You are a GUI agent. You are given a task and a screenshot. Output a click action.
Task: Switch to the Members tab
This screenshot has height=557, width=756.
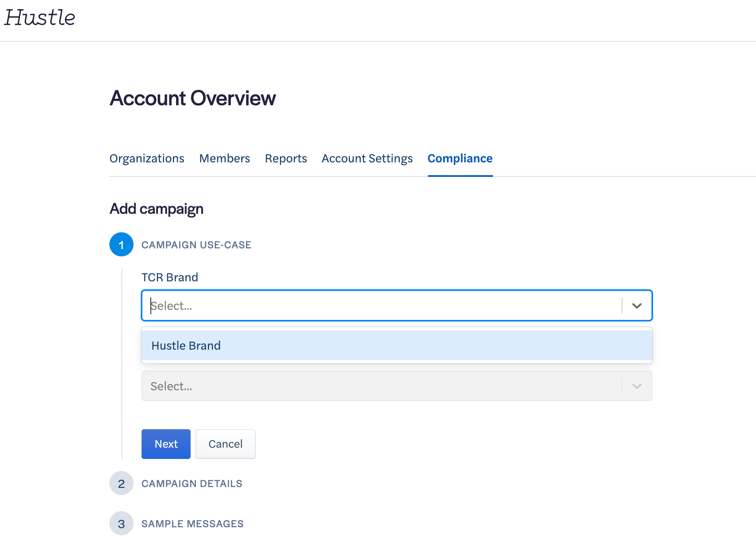pos(224,158)
